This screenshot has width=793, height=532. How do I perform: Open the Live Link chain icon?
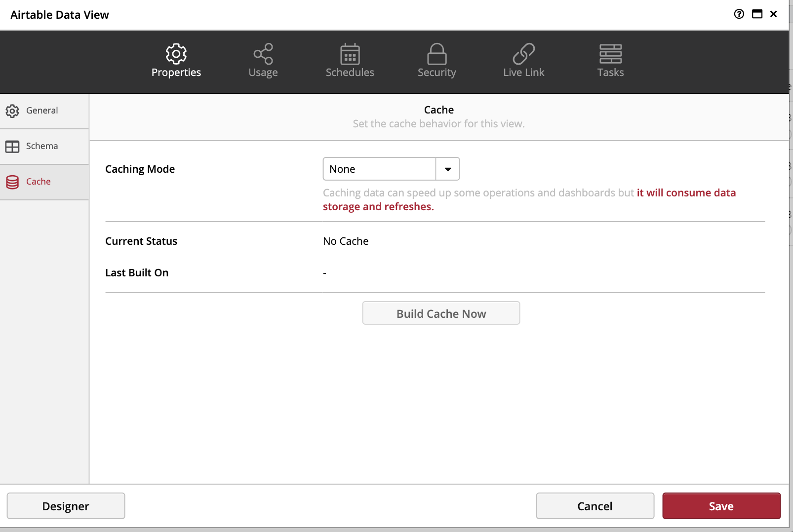click(x=524, y=54)
